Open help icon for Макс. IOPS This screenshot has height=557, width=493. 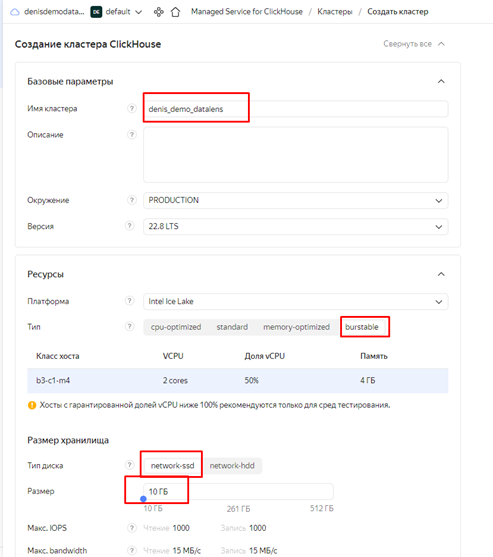132,528
